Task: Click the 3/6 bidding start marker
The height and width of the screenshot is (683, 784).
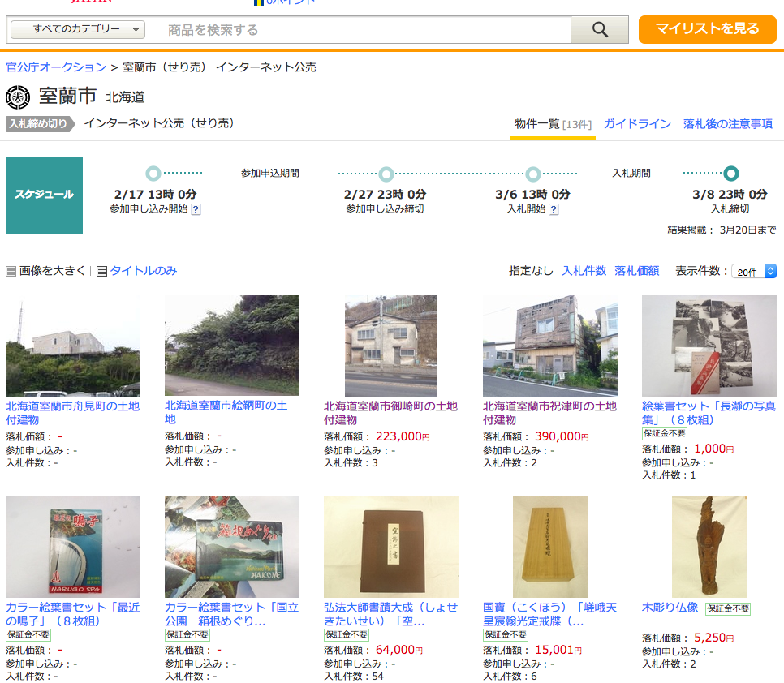Action: (533, 174)
